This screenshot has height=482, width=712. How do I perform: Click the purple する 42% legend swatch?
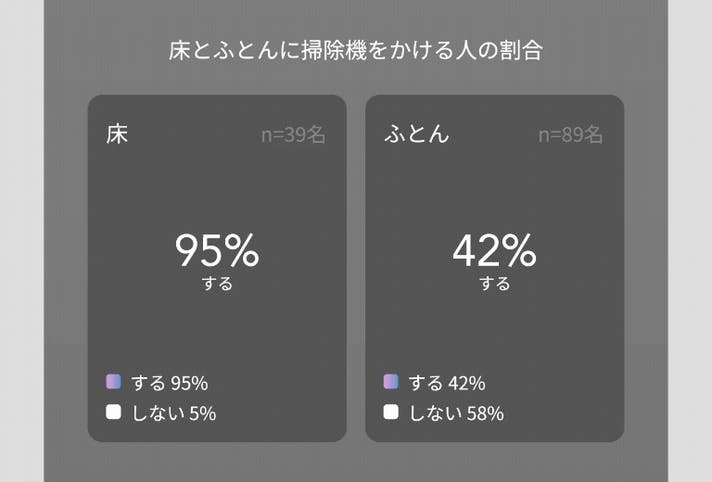click(391, 382)
